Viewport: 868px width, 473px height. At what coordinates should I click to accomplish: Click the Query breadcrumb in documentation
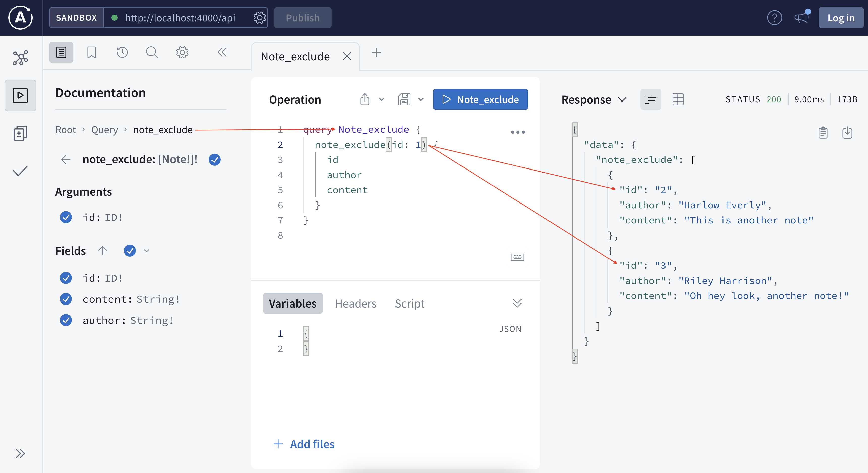104,130
